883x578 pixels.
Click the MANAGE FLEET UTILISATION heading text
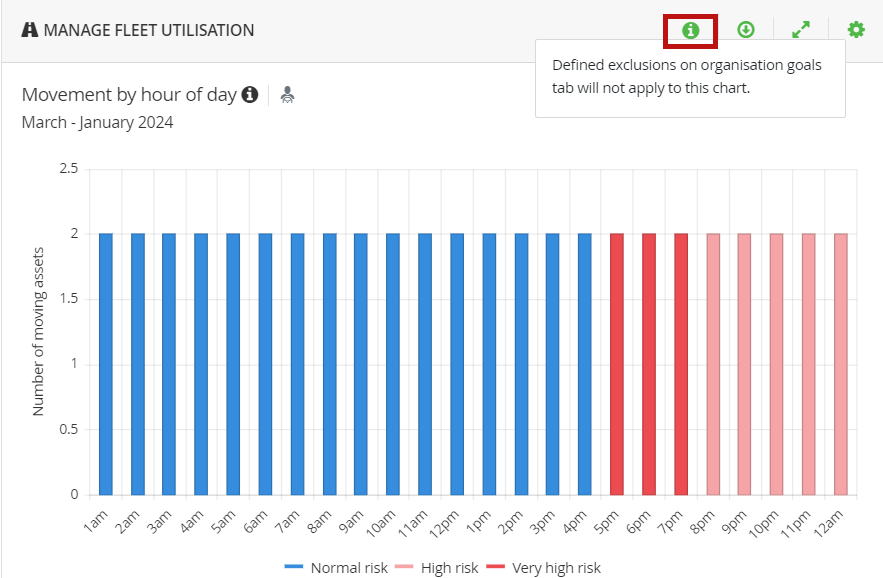pyautogui.click(x=149, y=30)
